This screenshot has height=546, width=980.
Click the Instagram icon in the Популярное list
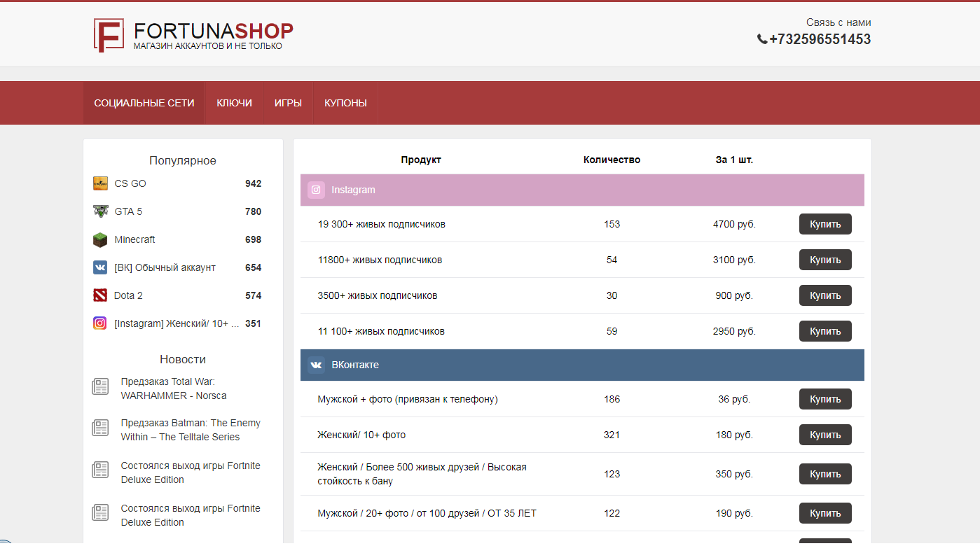click(x=100, y=323)
